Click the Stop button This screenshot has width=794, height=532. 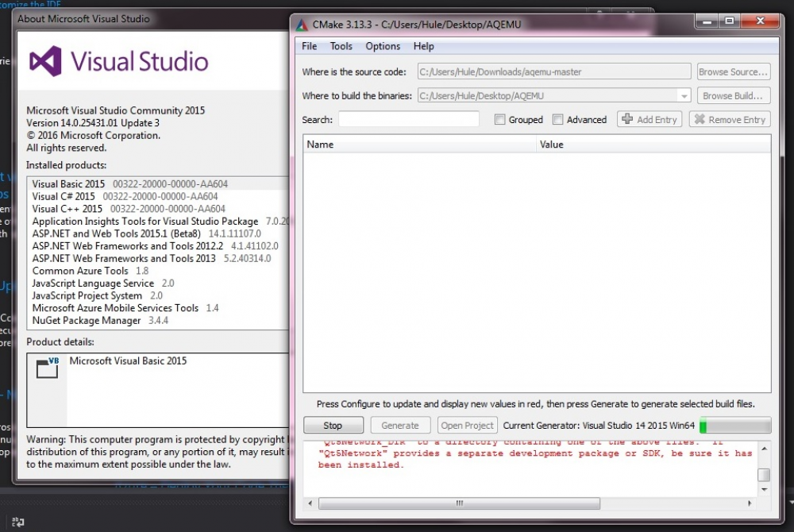tap(333, 425)
